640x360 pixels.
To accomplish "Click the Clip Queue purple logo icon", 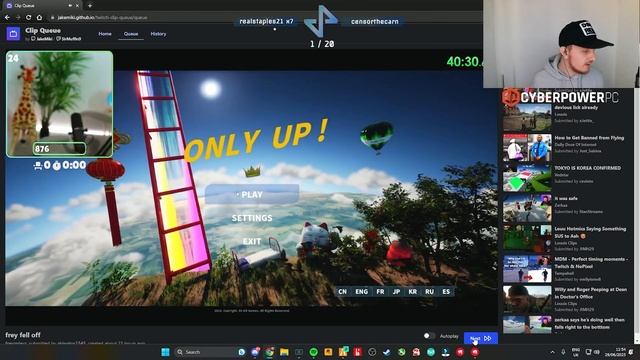I will click(13, 33).
